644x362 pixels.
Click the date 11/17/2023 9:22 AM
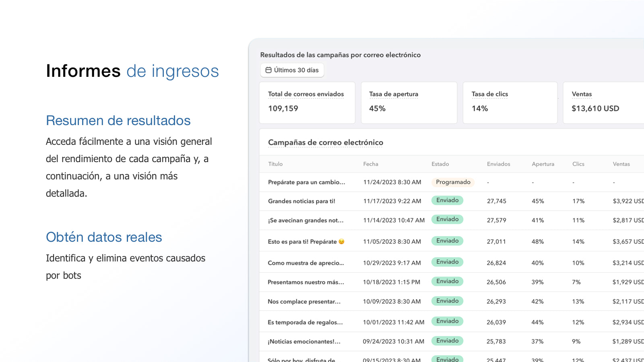click(x=392, y=201)
